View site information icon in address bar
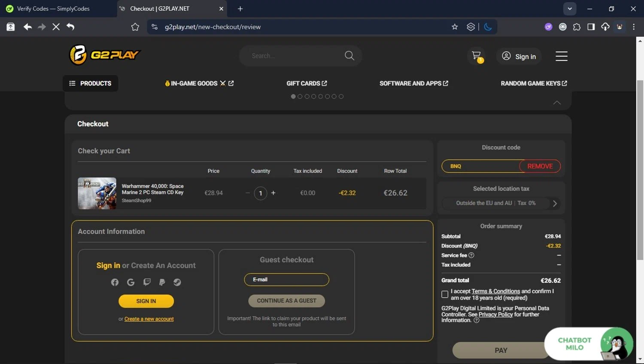Image resolution: width=644 pixels, height=364 pixels. tap(155, 27)
